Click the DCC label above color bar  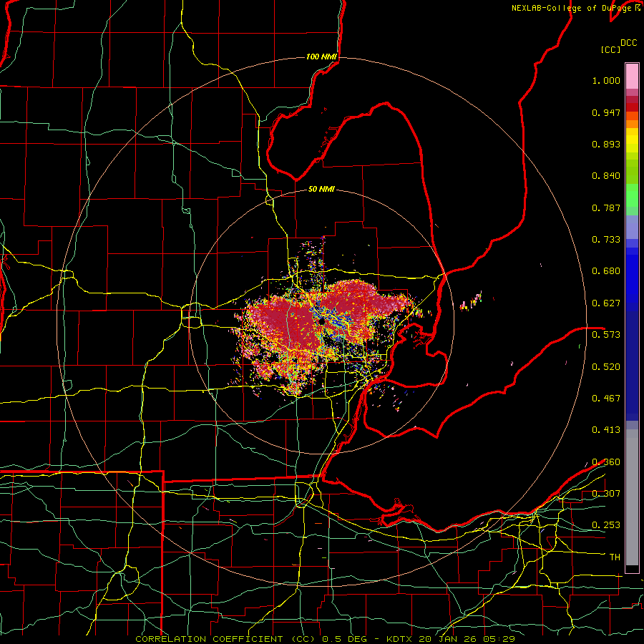(x=629, y=43)
